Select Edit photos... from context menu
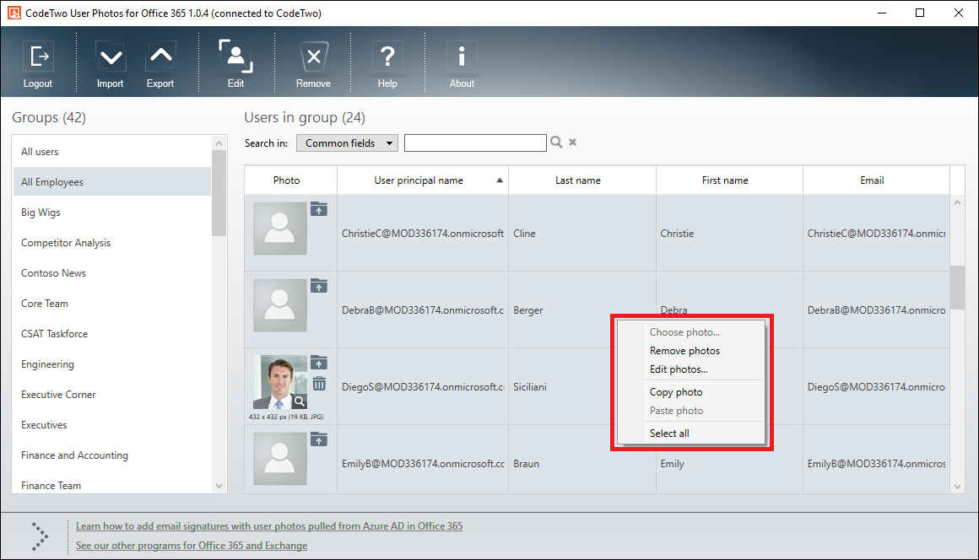 678,369
